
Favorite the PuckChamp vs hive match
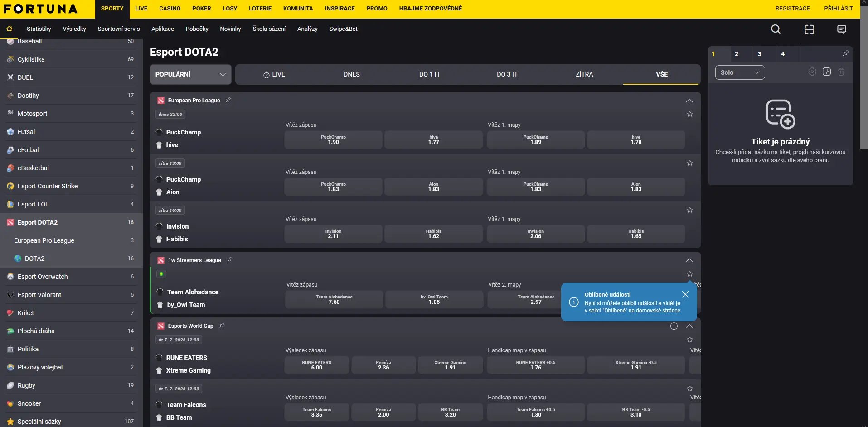tap(690, 114)
